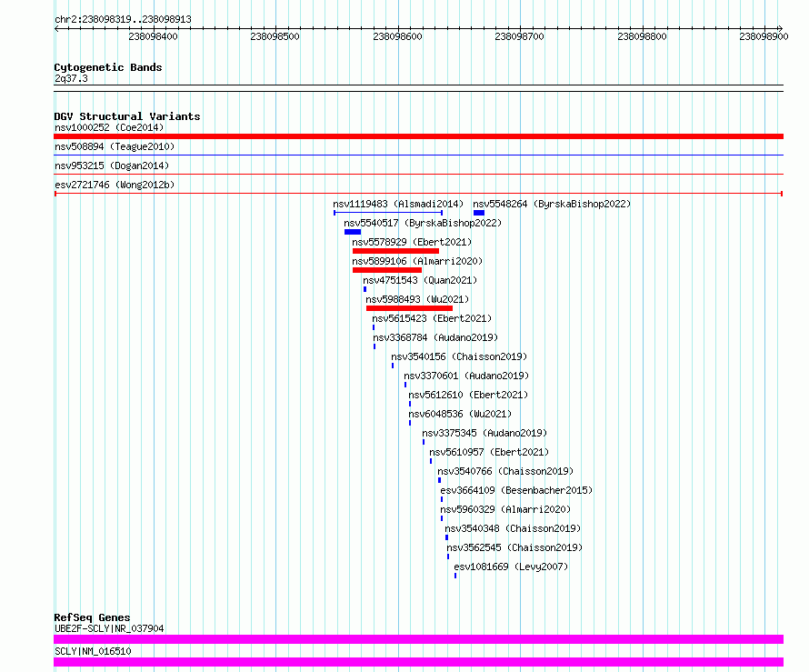Open the nsv5578929 (Ebert2021) variant label
This screenshot has width=809, height=672.
(412, 242)
